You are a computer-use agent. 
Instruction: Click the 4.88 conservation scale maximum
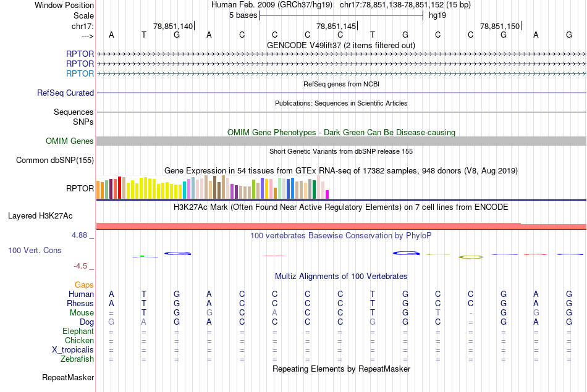coord(79,235)
